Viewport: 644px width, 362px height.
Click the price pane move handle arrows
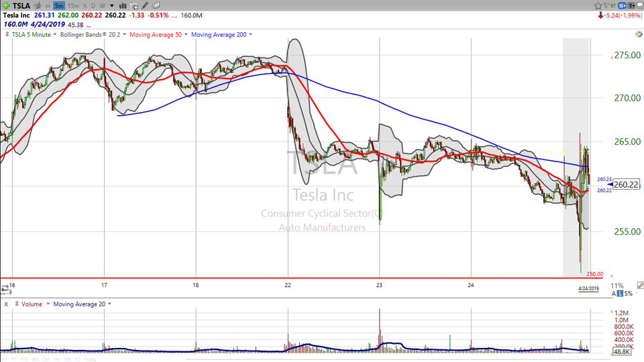pos(7,34)
